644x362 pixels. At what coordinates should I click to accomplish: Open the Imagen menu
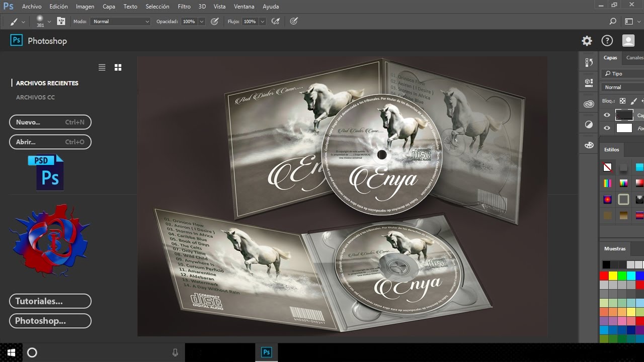pos(85,7)
